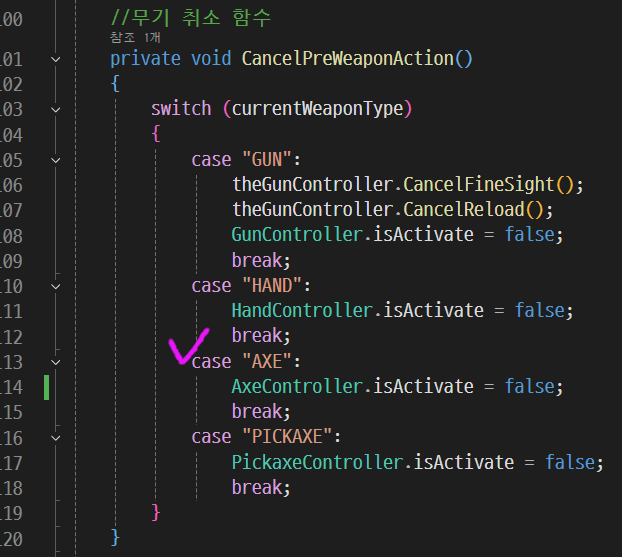Collapse the case "PICKAXE" fold arrow
622x557 pixels.
[x=56, y=438]
